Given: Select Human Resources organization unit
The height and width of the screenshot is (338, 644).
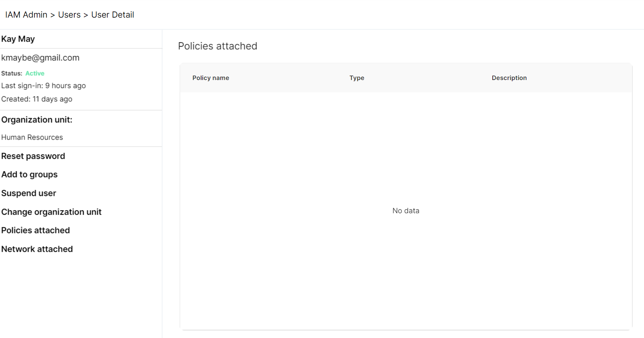Looking at the screenshot, I should pyautogui.click(x=32, y=137).
